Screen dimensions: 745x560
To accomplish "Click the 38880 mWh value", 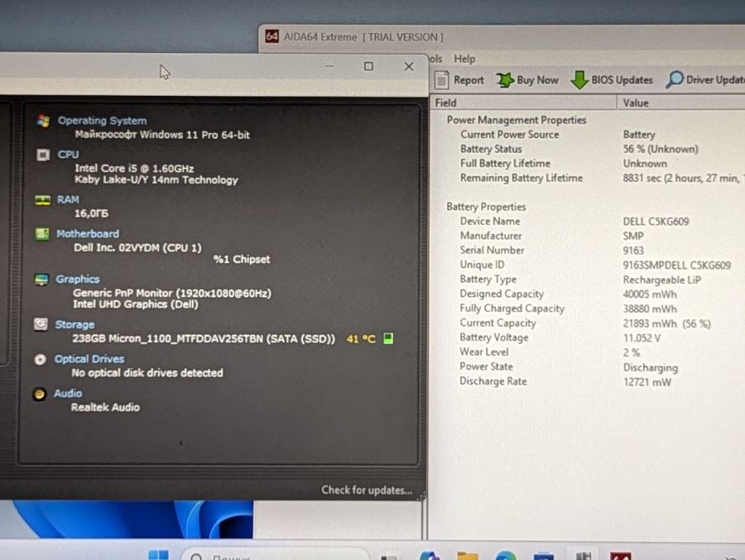I will click(x=650, y=309).
